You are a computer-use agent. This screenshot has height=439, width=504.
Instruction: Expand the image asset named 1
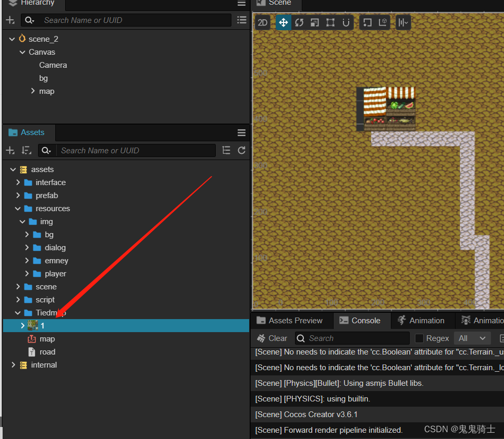tap(22, 326)
